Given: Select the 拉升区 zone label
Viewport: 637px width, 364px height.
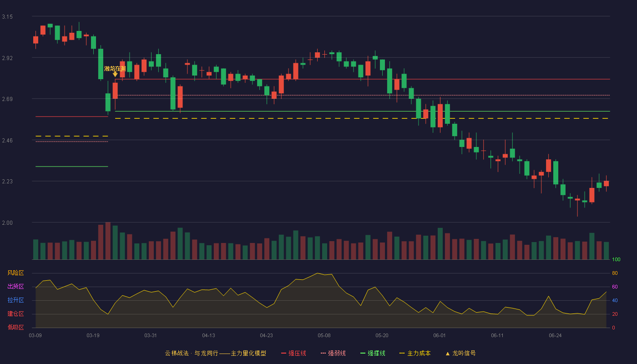Looking at the screenshot, I should point(15,300).
